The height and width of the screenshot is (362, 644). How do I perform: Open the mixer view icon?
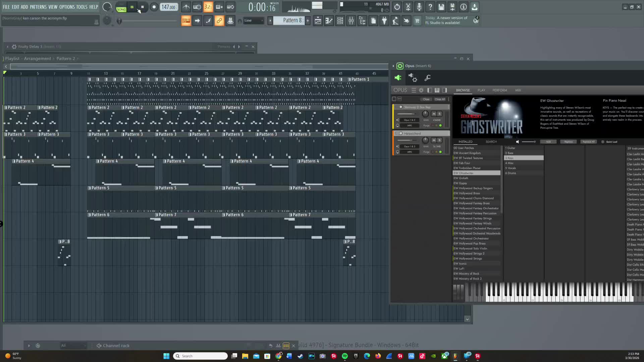(351, 21)
